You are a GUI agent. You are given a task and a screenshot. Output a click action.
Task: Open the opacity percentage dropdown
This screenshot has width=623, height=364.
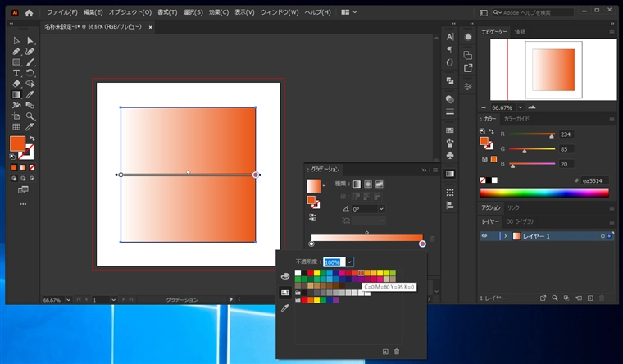(x=350, y=262)
